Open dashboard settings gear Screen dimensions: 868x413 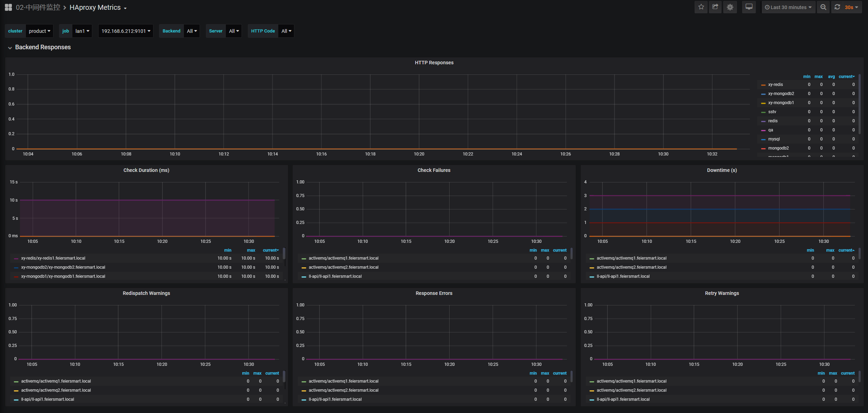tap(730, 7)
